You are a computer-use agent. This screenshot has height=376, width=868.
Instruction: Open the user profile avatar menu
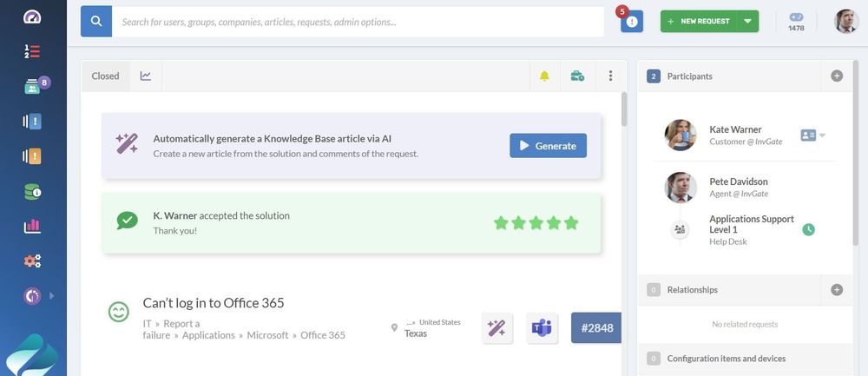click(x=846, y=21)
